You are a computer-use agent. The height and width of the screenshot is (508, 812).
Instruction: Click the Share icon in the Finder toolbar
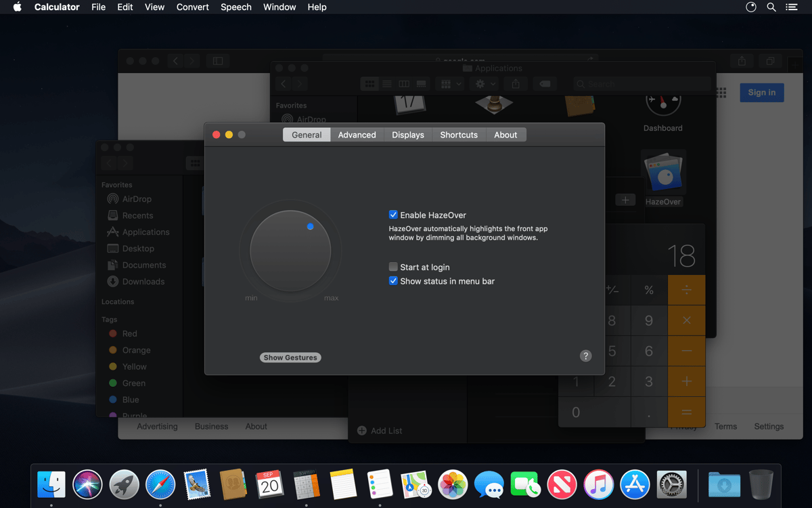[515, 83]
